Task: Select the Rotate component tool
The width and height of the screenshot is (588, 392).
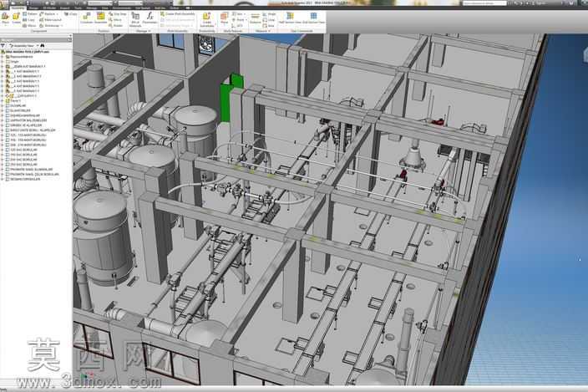Action: [x=115, y=26]
